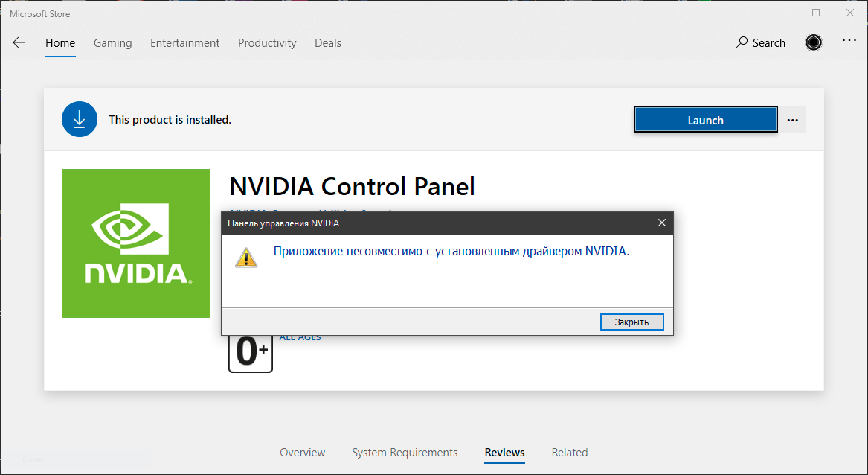
Task: Click the warning triangle icon in dialog
Action: coord(246,258)
